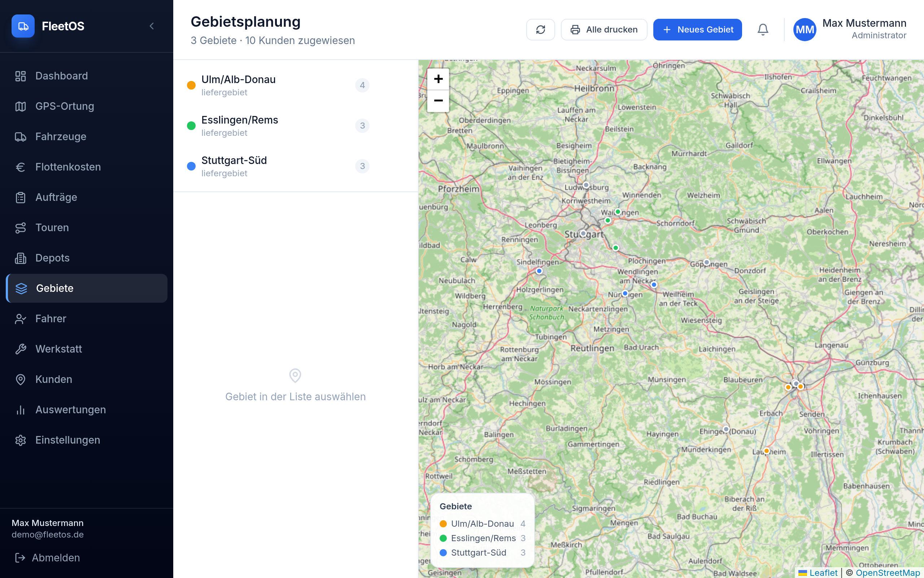Click the Fahrer person icon
Image resolution: width=924 pixels, height=578 pixels.
pyautogui.click(x=21, y=318)
